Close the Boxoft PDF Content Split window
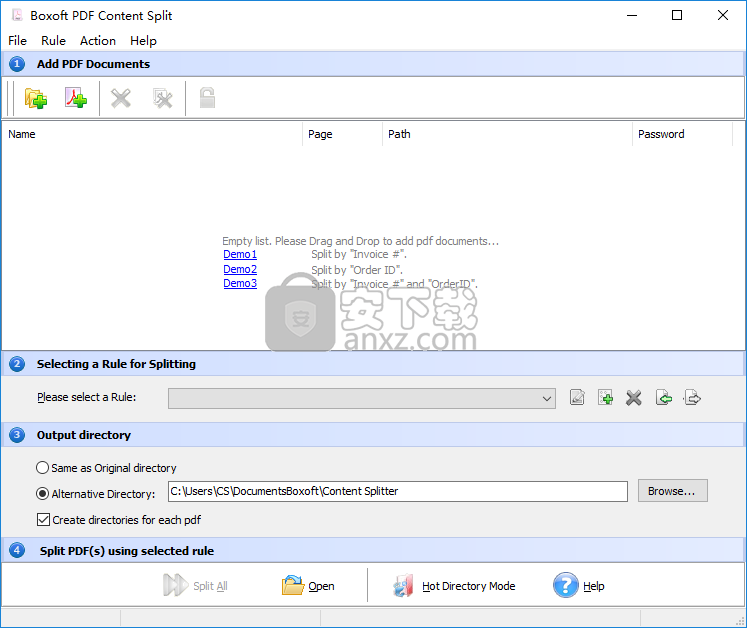 pos(723,15)
